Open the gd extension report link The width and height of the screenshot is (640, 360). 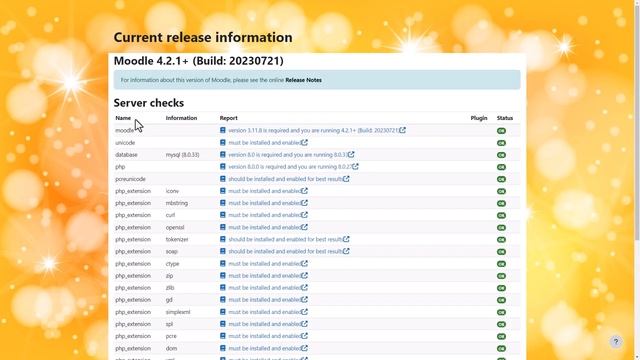pyautogui.click(x=264, y=300)
